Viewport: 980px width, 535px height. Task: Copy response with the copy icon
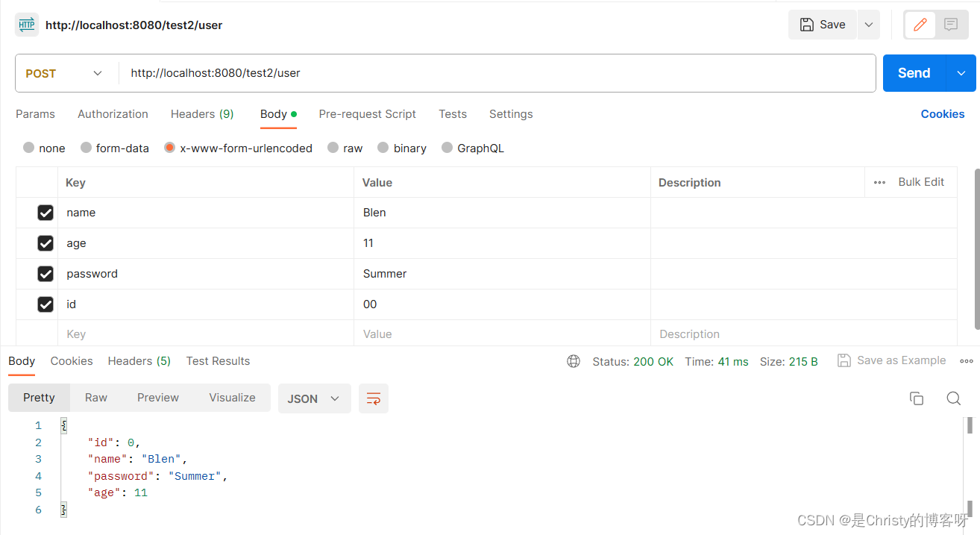[x=917, y=398]
